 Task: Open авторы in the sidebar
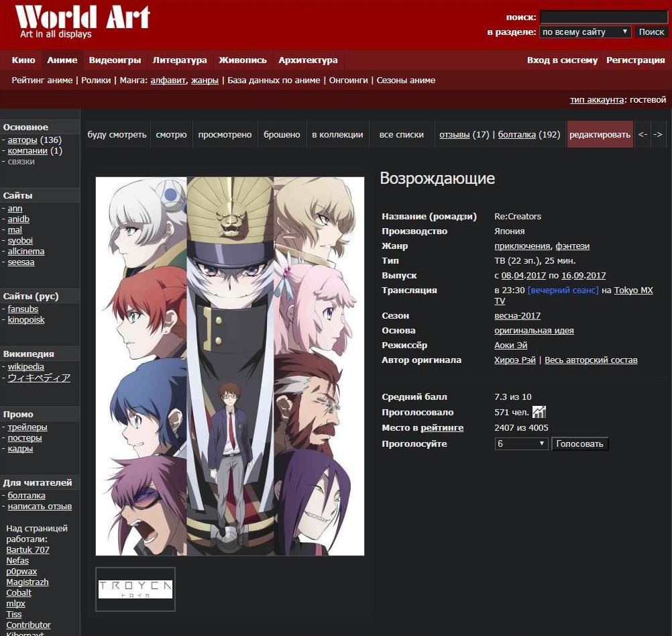click(22, 140)
